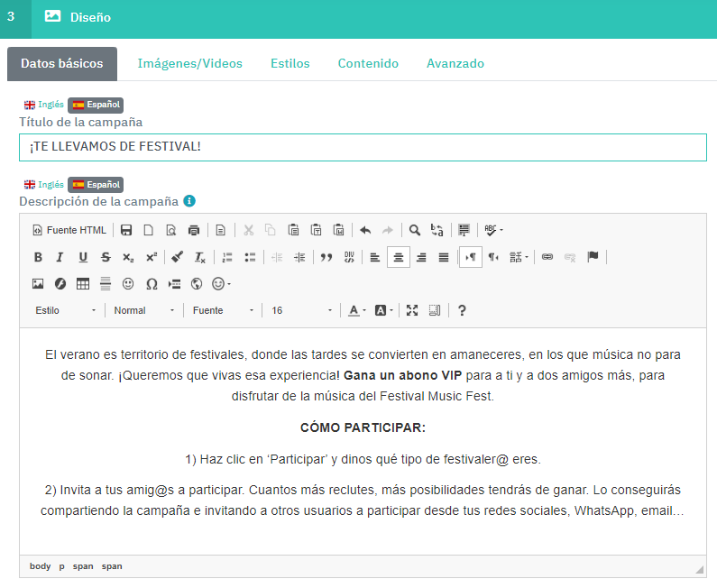Screen dimensions: 717x588
Task: Switch to the Imágenes/Videos tab
Action: [189, 63]
